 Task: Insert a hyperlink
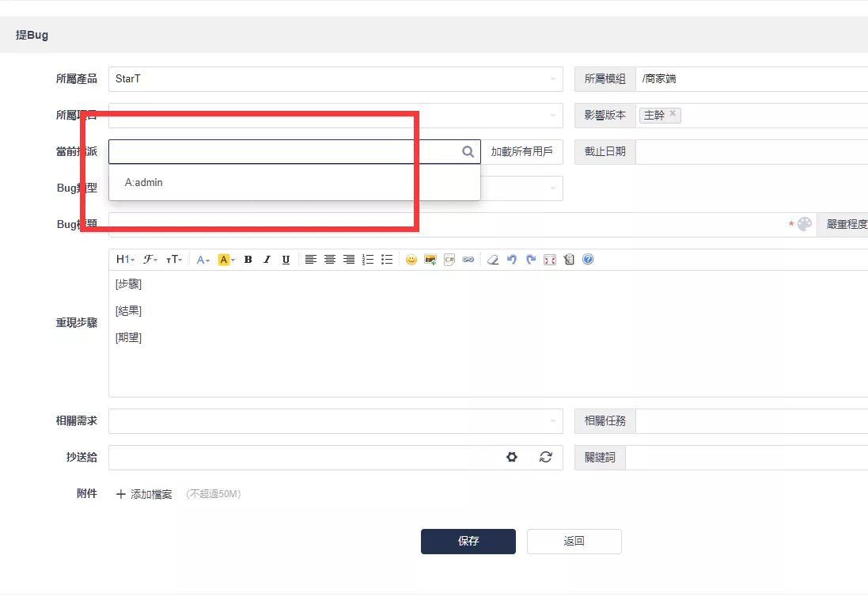(468, 259)
